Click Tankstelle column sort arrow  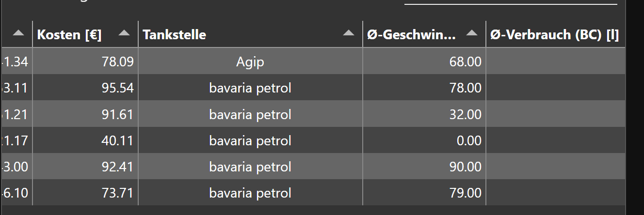click(x=348, y=33)
